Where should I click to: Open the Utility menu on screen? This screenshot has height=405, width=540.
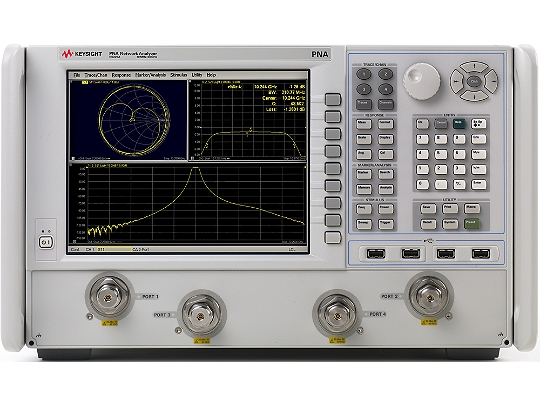[x=197, y=75]
